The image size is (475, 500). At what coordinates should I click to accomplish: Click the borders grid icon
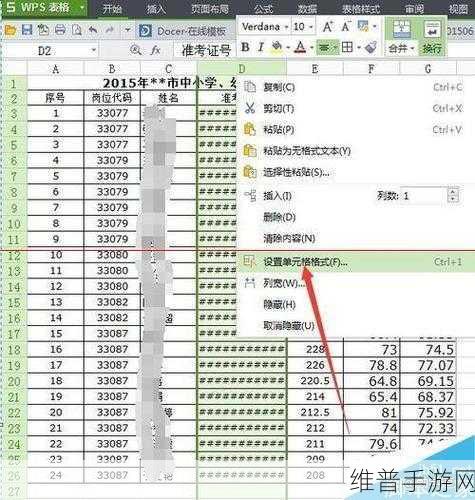[347, 48]
